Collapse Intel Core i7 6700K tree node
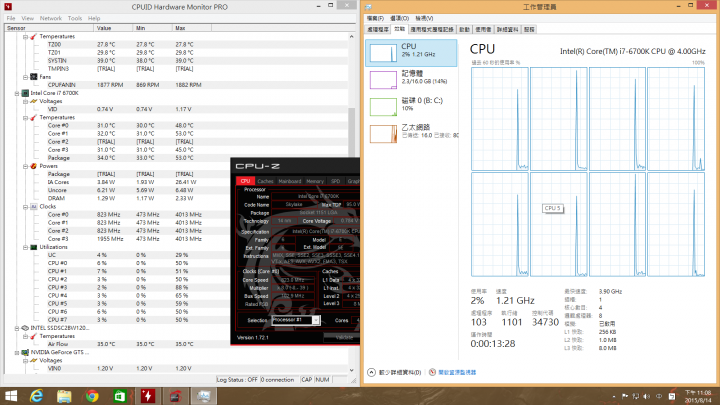This screenshot has width=720, height=405. coord(17,93)
